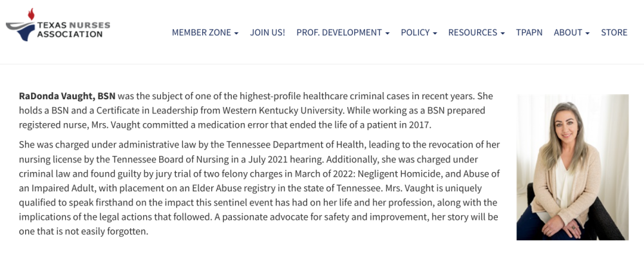644x261 pixels.
Task: Open the PROF. DEVELOPMENT menu
Action: (343, 32)
